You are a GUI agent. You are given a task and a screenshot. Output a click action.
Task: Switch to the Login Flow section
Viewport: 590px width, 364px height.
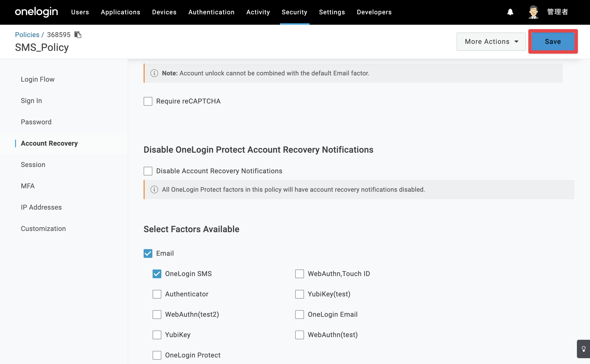coord(38,79)
